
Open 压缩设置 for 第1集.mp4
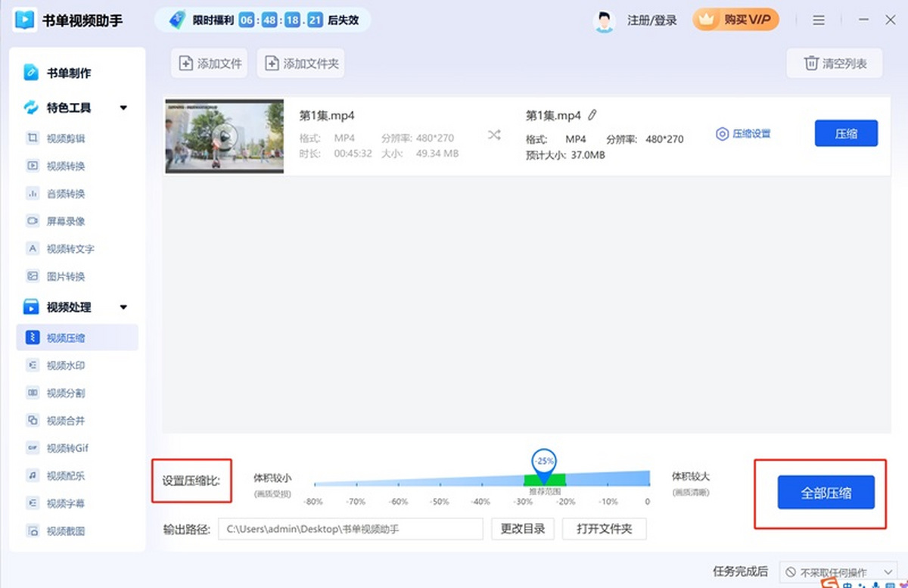743,134
